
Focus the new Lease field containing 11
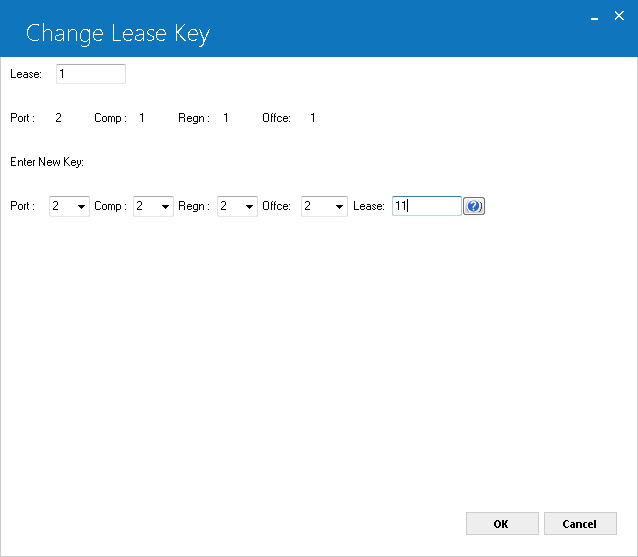(426, 206)
